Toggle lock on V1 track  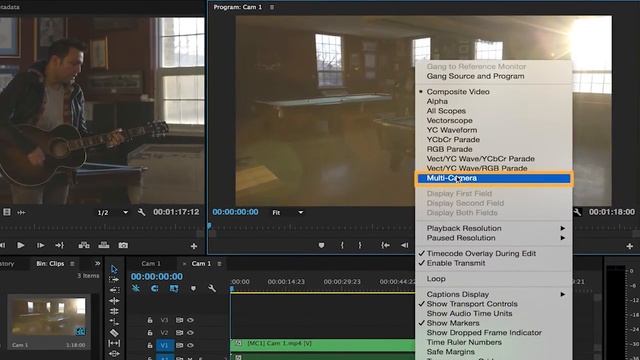pyautogui.click(x=150, y=345)
